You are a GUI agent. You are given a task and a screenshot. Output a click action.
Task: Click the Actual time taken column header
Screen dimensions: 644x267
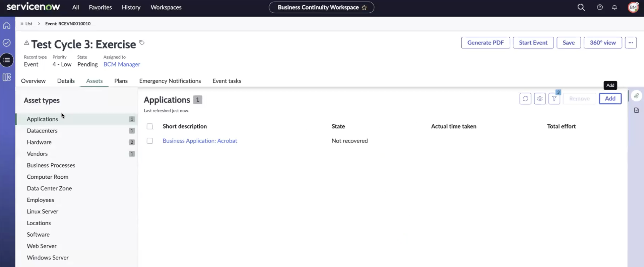[454, 126]
